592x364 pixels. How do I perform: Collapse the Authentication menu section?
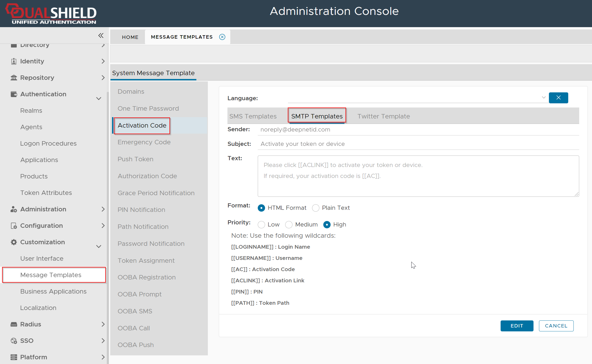[99, 98]
